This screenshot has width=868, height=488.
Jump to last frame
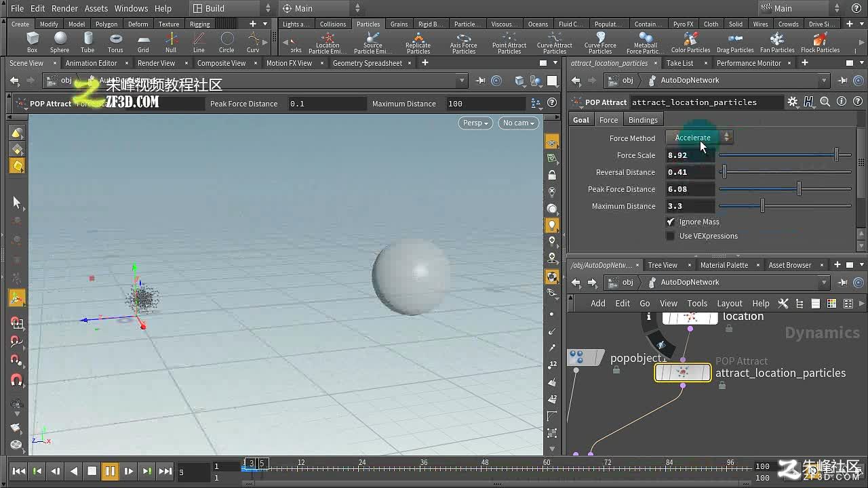165,471
